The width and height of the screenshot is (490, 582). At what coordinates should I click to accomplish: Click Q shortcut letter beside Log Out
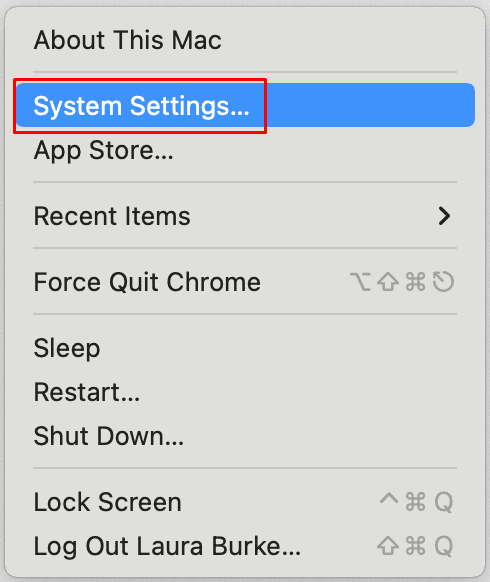[x=444, y=546]
